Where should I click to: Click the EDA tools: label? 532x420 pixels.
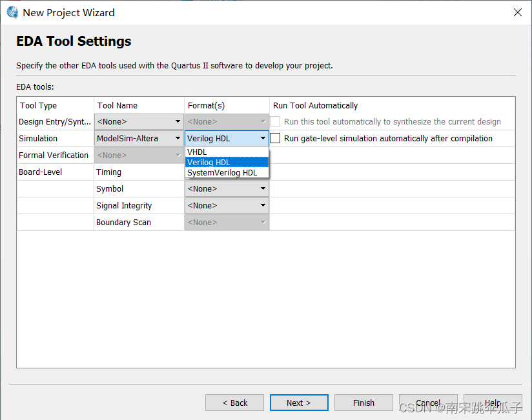coord(35,87)
